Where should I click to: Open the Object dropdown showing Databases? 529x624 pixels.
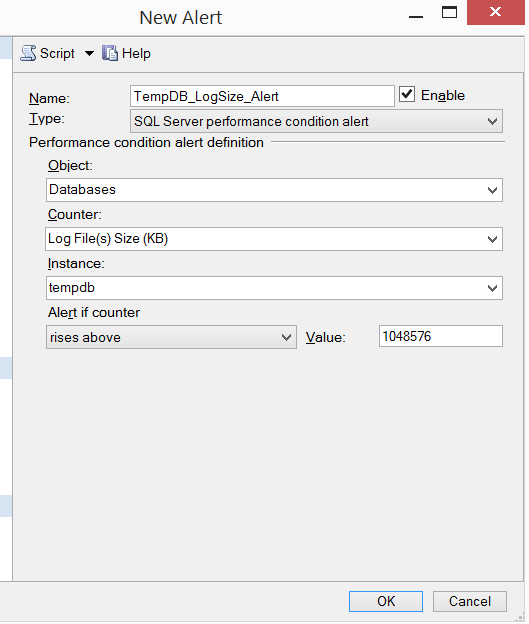click(x=274, y=190)
